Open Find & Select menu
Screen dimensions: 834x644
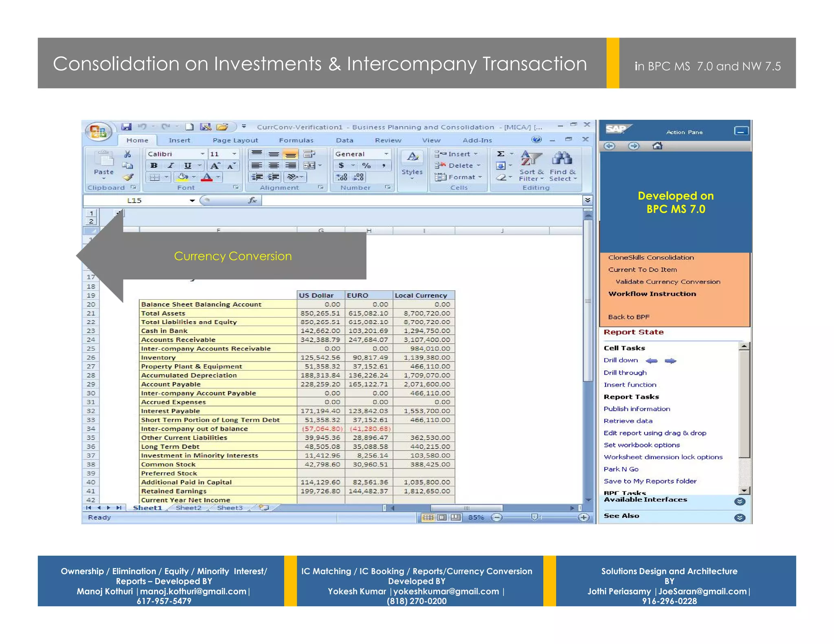pyautogui.click(x=563, y=166)
